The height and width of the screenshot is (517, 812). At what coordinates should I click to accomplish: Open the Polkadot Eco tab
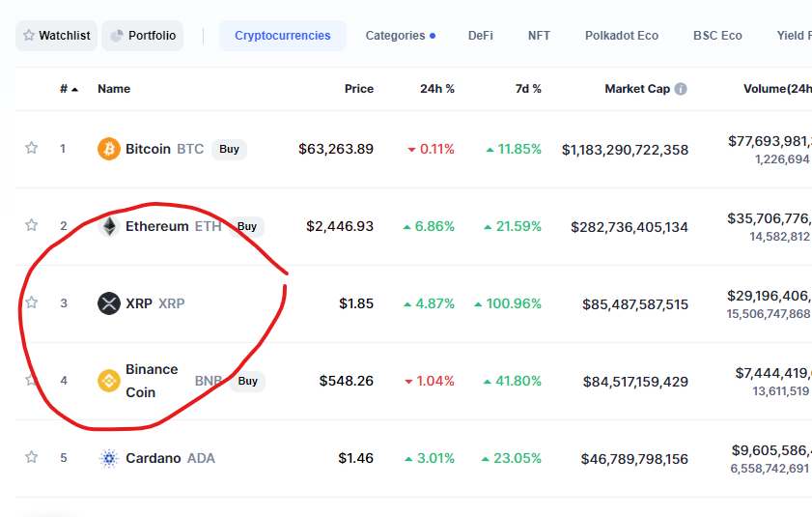pos(622,35)
